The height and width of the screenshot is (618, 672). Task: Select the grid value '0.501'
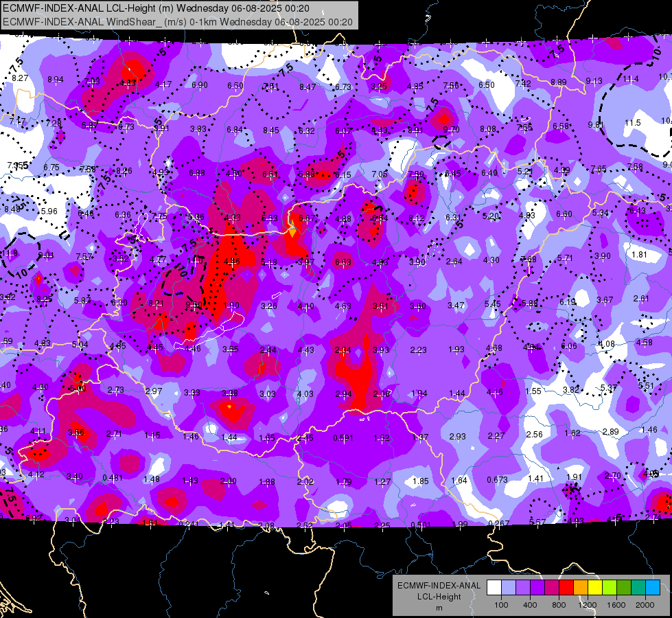pyautogui.click(x=421, y=525)
